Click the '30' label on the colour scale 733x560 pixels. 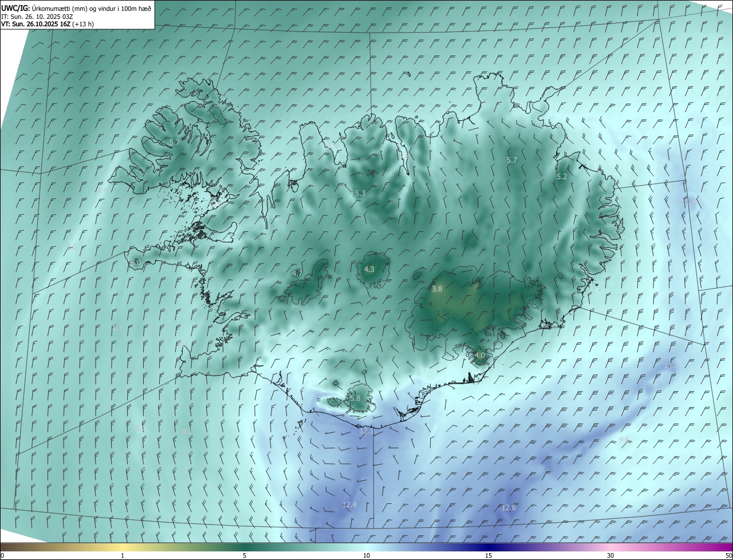610,555
